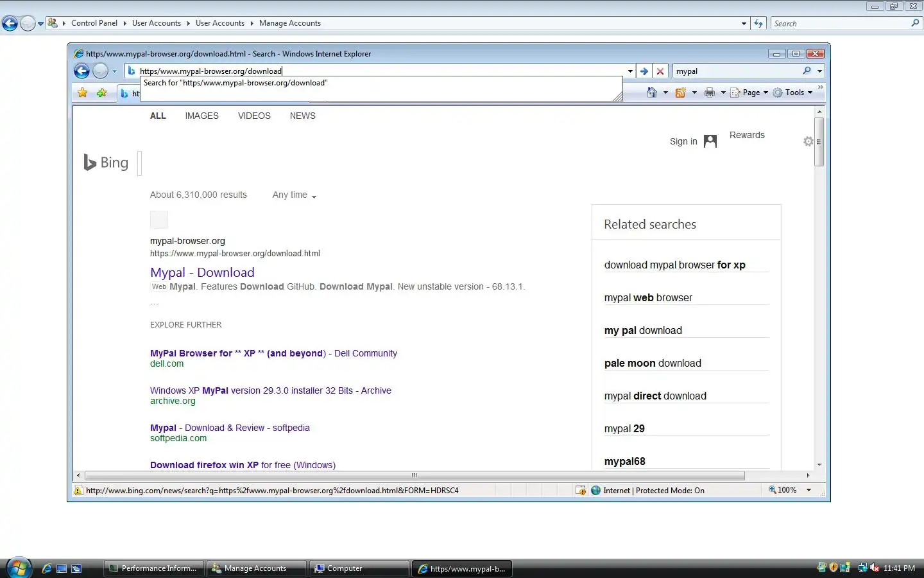The image size is (924, 578).
Task: Click the Print icon in IE toolbar
Action: (710, 92)
